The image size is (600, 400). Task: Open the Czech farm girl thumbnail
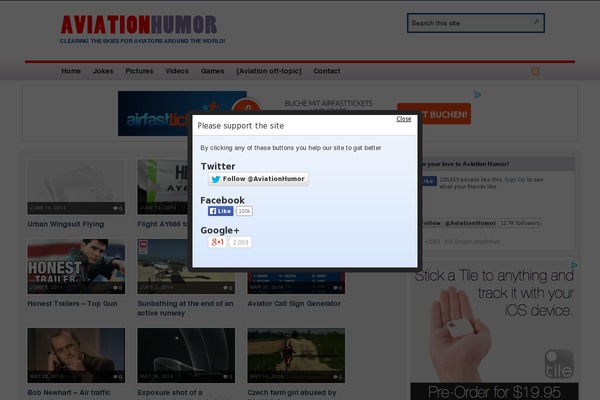tap(296, 355)
